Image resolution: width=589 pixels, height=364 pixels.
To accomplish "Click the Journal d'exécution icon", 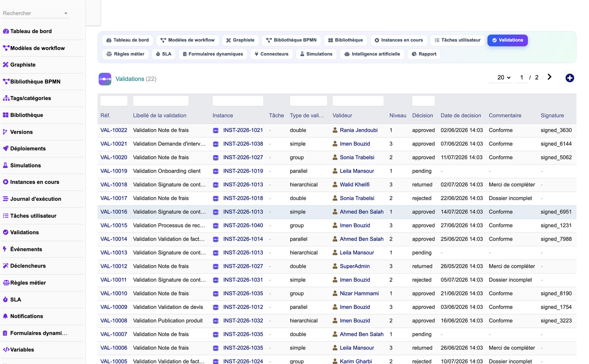I will coord(6,199).
